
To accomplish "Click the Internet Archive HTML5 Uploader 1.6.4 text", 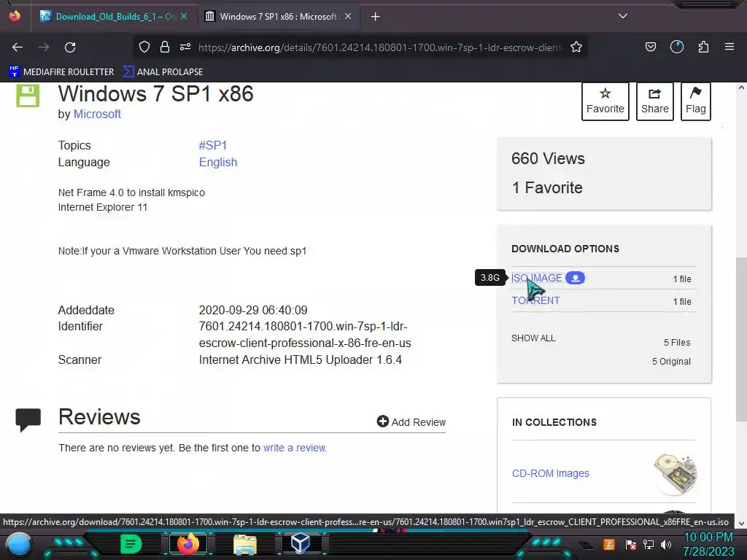I will [300, 360].
